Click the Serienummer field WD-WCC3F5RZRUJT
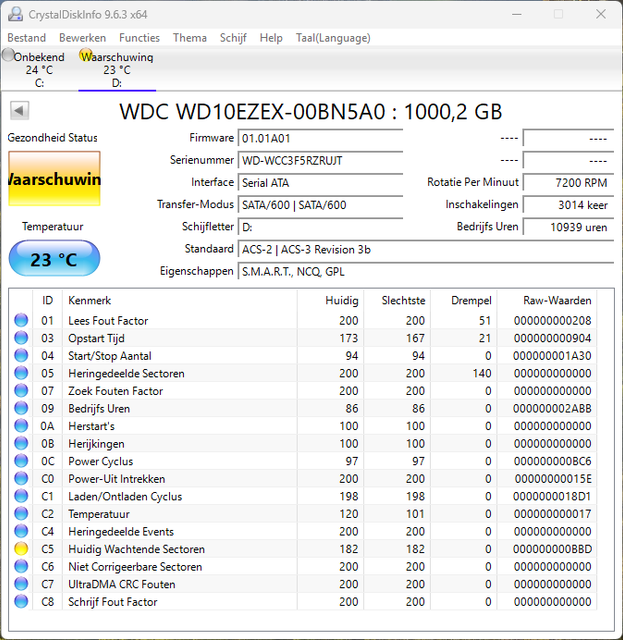 click(x=320, y=160)
